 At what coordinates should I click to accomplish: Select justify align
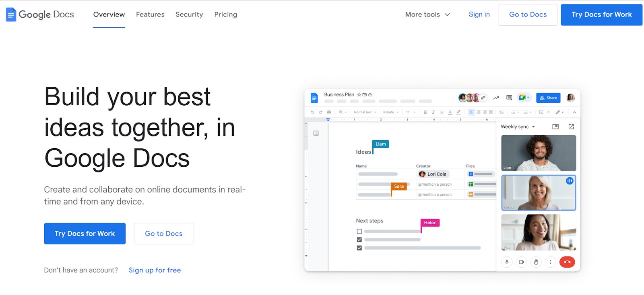pos(491,112)
